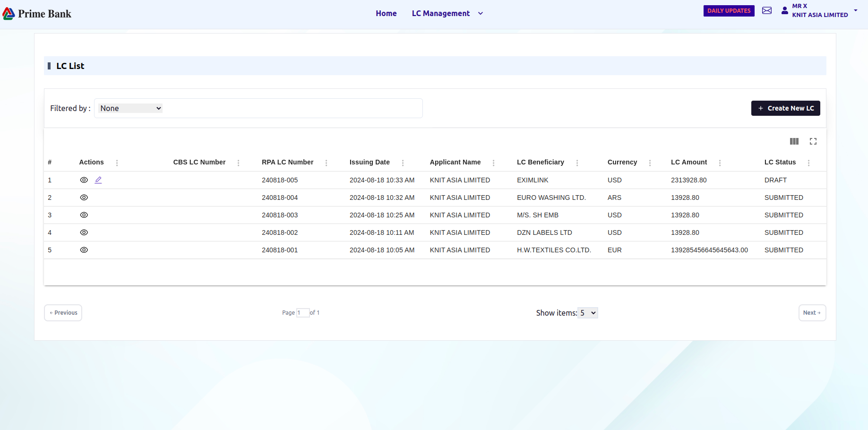View LC 240818-005 with eye icon
Image resolution: width=868 pixels, height=430 pixels.
tap(84, 180)
